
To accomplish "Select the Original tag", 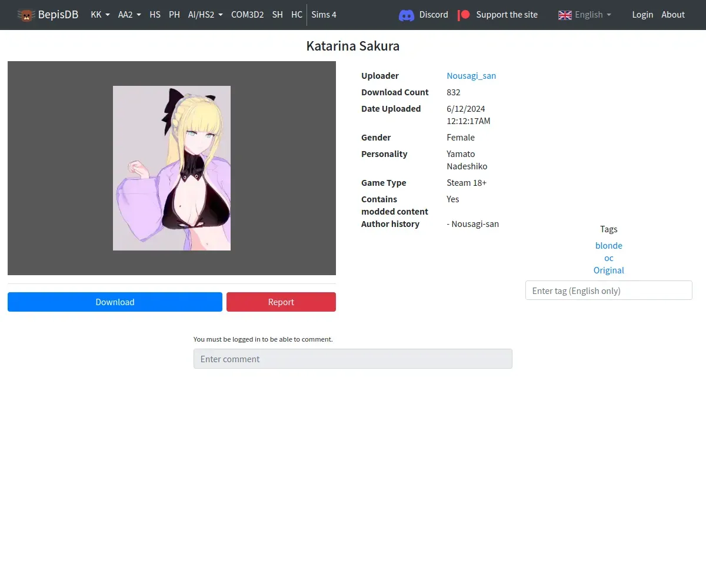I will [609, 270].
